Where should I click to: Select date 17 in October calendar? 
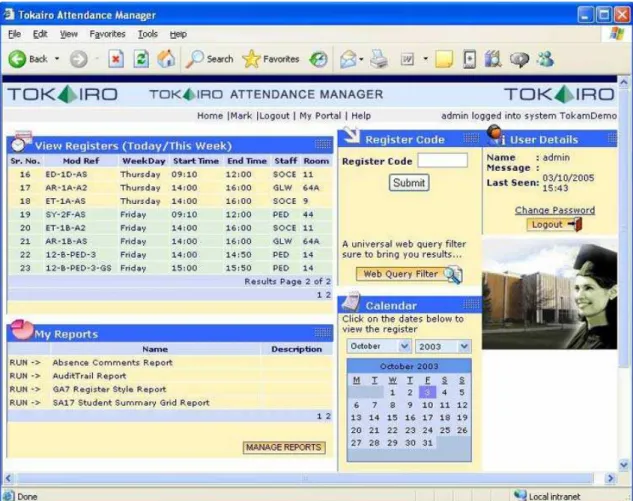(x=428, y=417)
